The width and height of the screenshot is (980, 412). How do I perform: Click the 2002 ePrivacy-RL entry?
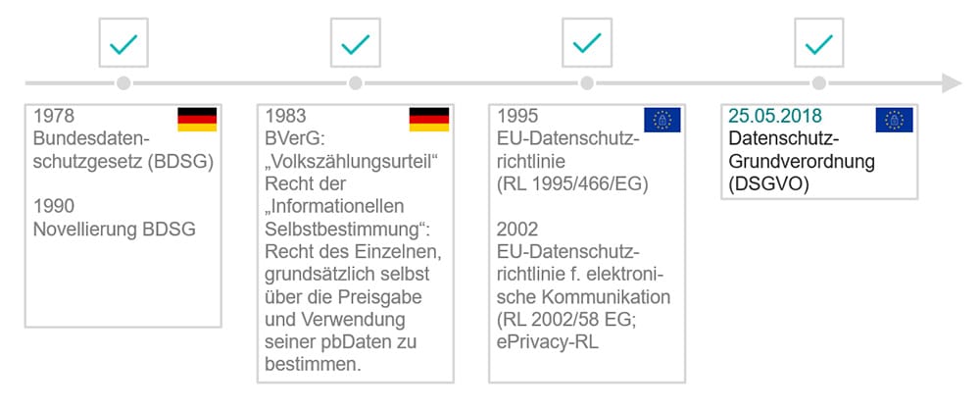(x=584, y=285)
